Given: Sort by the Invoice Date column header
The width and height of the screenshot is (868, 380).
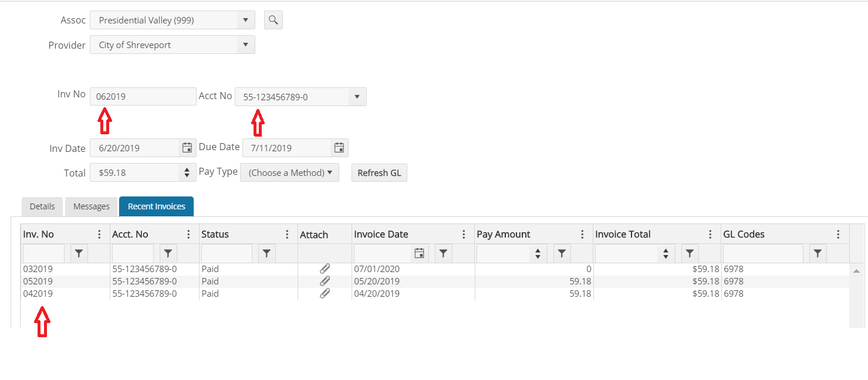Looking at the screenshot, I should [x=381, y=234].
